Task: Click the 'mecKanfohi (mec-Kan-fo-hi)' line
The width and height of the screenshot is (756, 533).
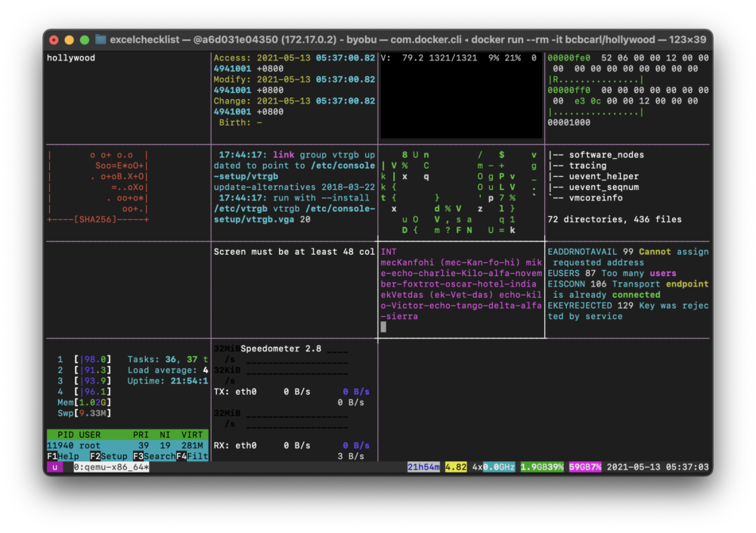Action: pyautogui.click(x=461, y=262)
